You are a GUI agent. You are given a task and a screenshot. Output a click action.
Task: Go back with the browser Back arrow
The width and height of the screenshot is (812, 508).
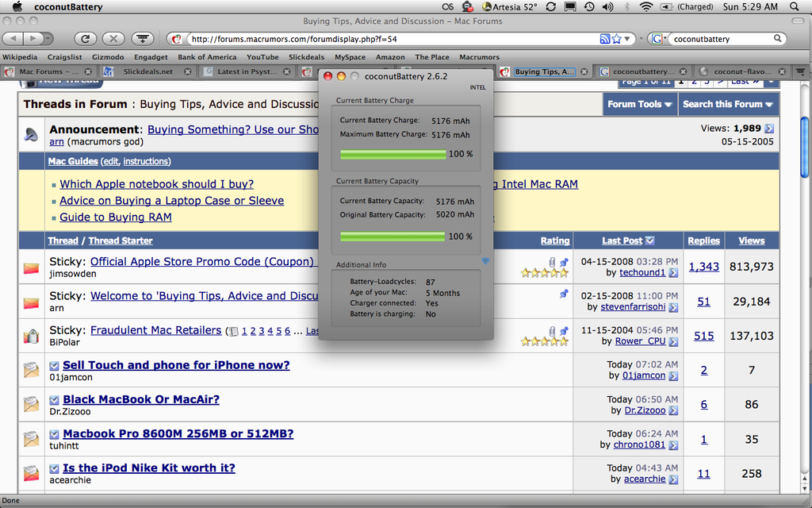pyautogui.click(x=13, y=38)
